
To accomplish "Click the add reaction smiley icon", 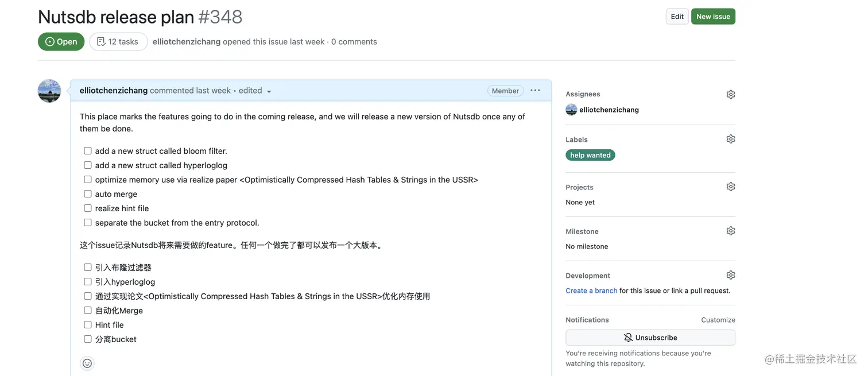I will (x=87, y=363).
